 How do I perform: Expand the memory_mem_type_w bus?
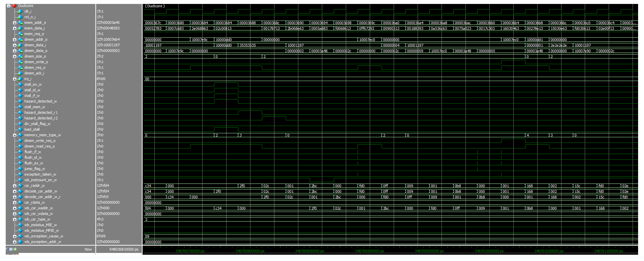coord(15,135)
